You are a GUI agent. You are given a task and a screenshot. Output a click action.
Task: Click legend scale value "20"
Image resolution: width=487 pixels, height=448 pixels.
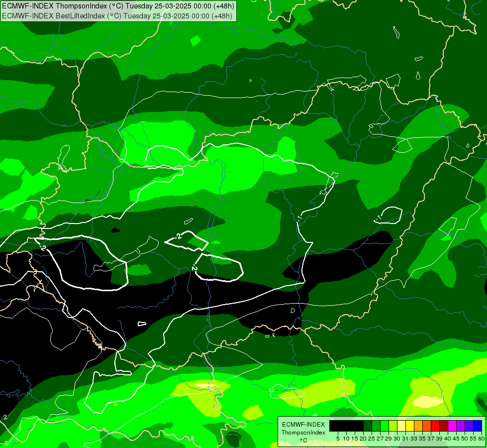click(364, 439)
